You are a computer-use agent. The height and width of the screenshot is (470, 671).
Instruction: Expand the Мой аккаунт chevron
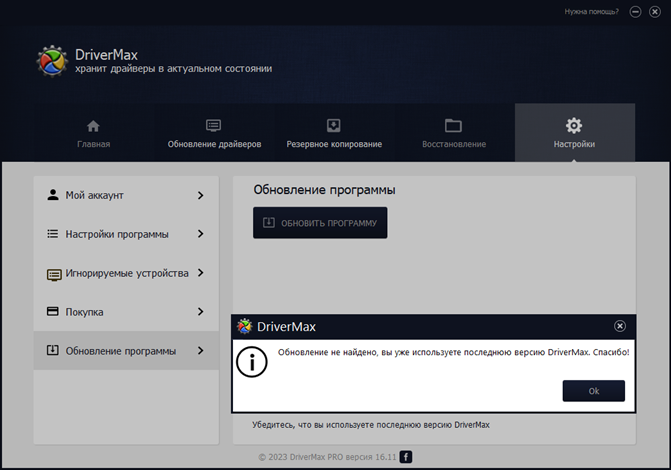click(200, 195)
